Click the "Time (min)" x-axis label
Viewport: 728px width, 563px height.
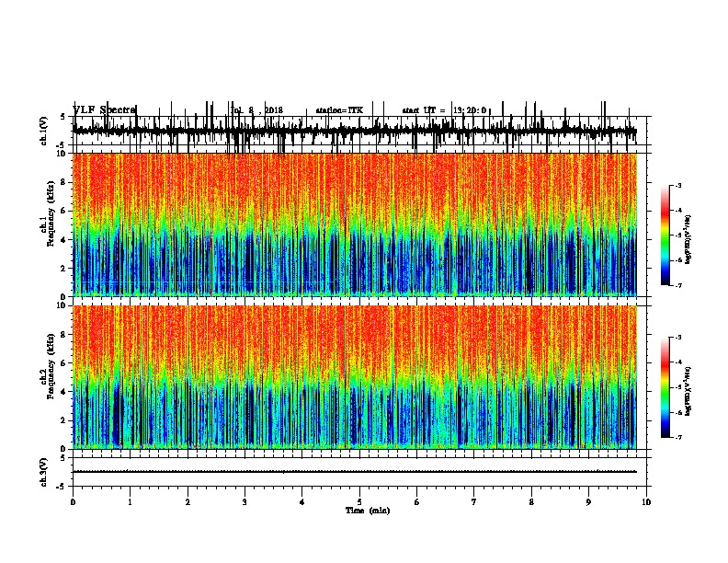368,511
